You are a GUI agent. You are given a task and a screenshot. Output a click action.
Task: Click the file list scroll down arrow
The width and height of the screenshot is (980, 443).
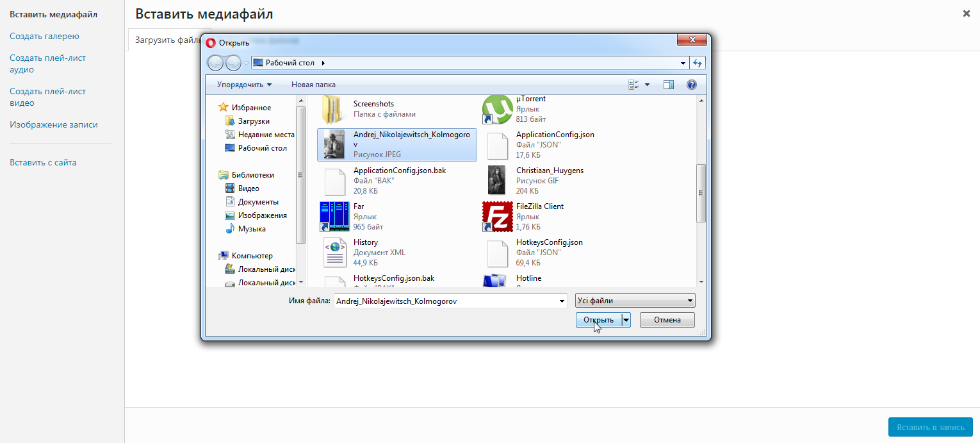click(701, 281)
